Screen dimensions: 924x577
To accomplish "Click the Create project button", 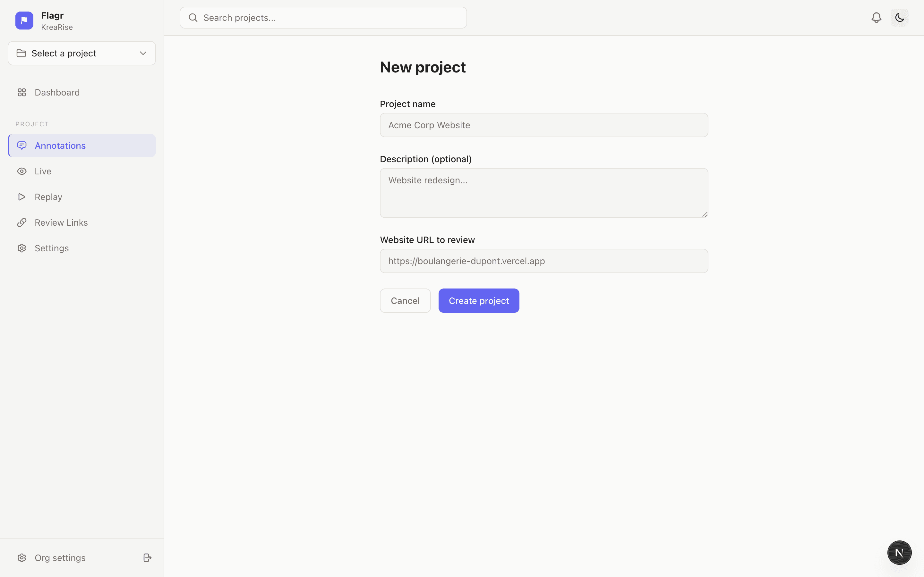I will 478,300.
